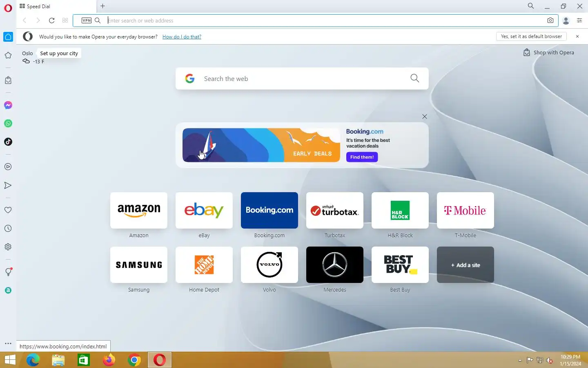Reload the current page
The image size is (588, 368).
click(51, 20)
